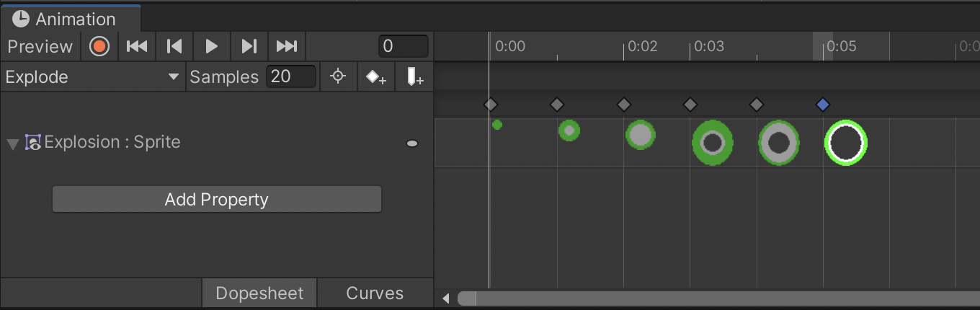Click the Samples rate input field
Screen dimensions: 980x310
(290, 77)
